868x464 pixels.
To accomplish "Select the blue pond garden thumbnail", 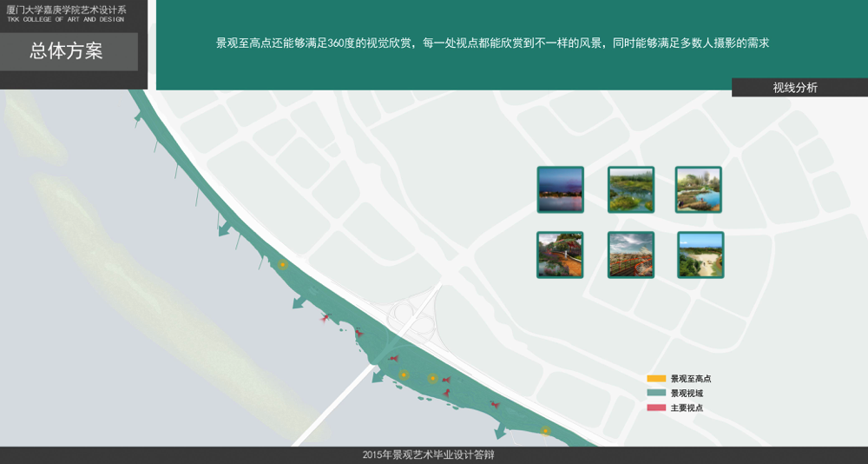I will coord(699,189).
